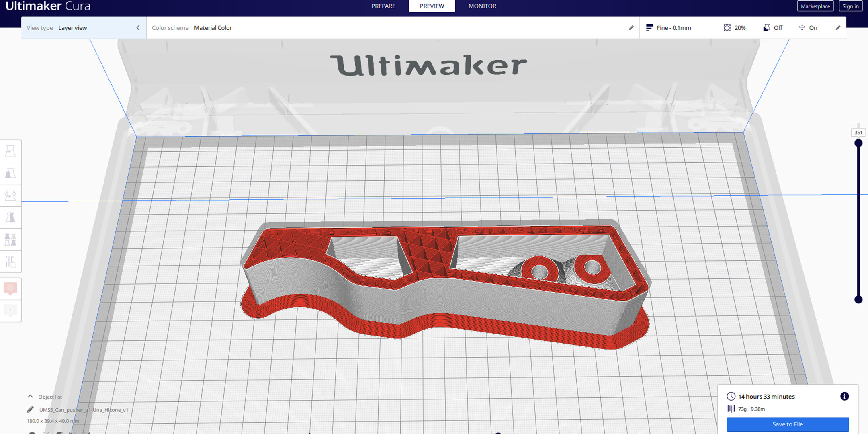Click the infill 20% icon
The image size is (868, 434).
pyautogui.click(x=727, y=27)
